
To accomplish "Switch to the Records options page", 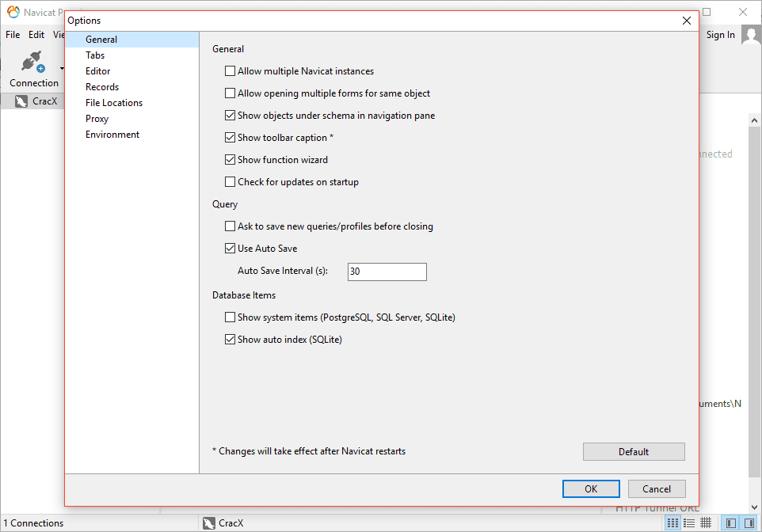I will tap(101, 86).
